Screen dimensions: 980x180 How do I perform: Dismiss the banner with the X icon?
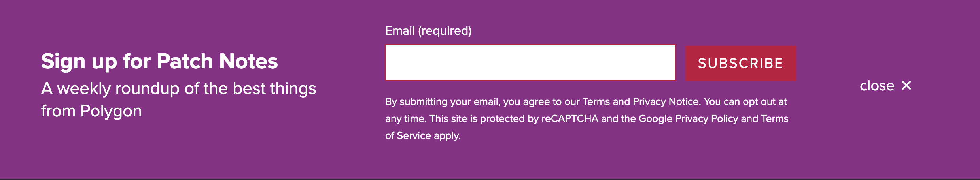pos(906,86)
